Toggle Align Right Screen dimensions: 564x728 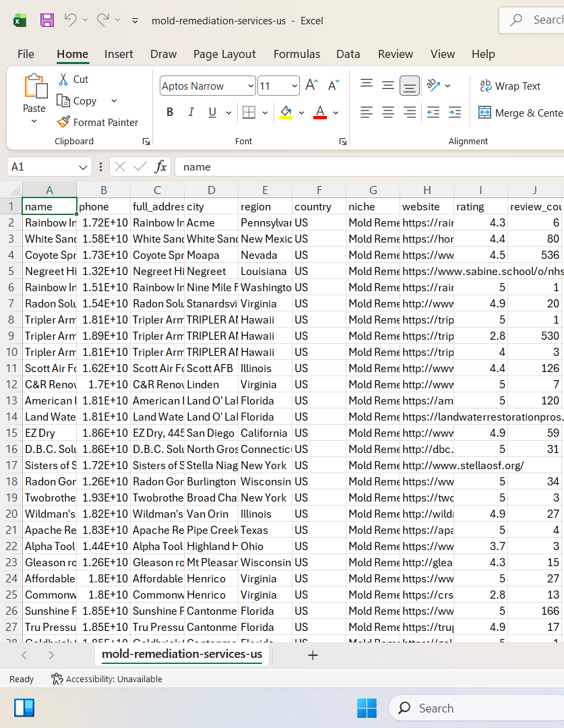(410, 112)
